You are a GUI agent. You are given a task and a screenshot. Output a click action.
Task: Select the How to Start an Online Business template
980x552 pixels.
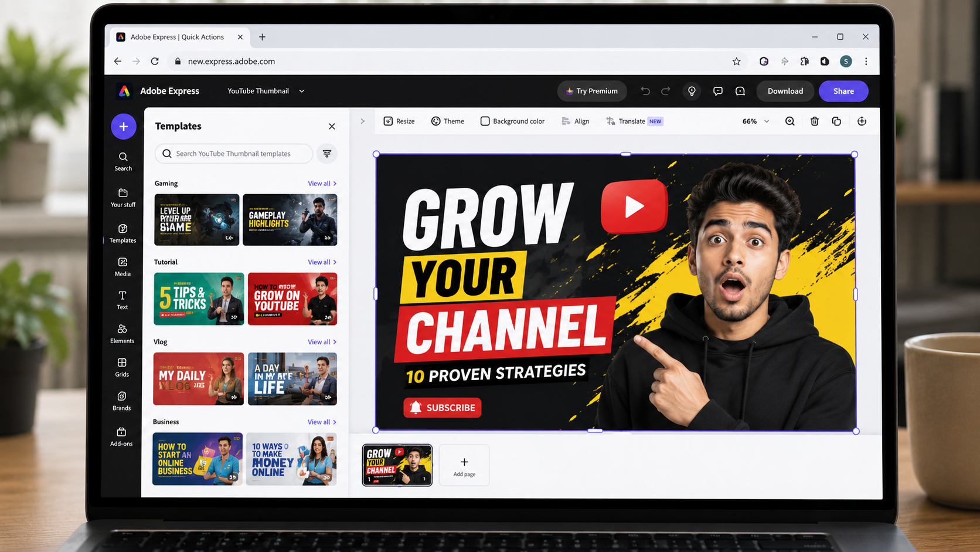[198, 459]
